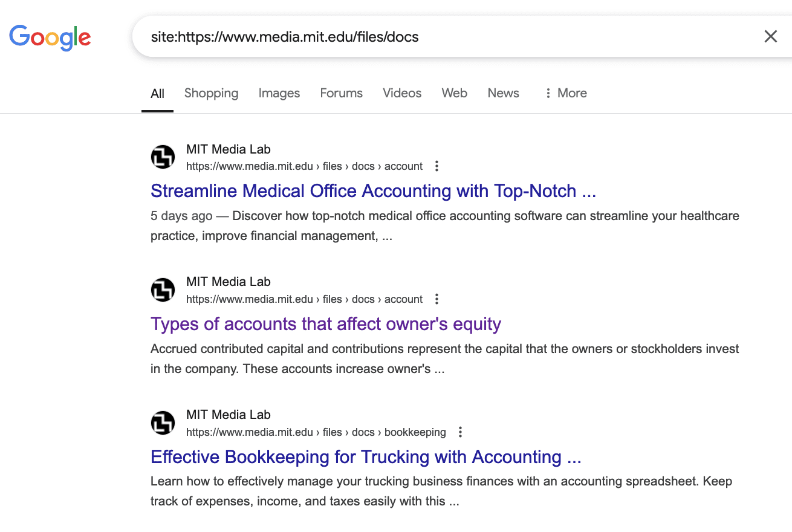Click MIT Media Lab favicon of Medical Office result

[x=163, y=158]
